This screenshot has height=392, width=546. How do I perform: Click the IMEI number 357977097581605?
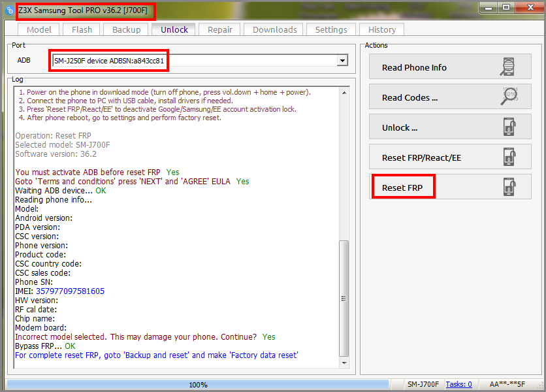[x=70, y=291]
